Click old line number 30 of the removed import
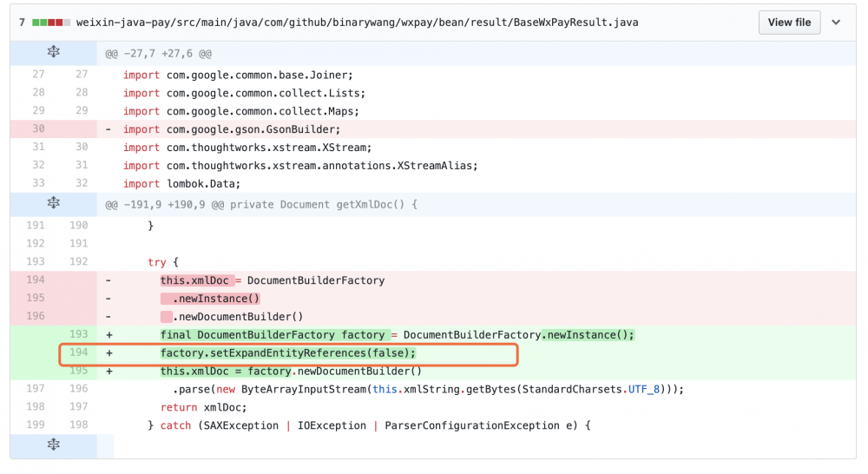Viewport: 868px width, 474px height. click(38, 128)
